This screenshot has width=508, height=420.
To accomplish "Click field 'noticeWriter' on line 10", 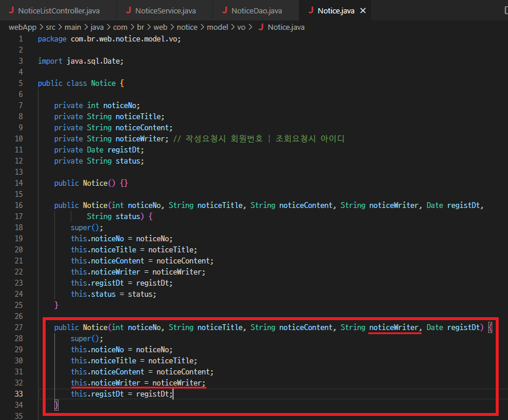I will (140, 138).
